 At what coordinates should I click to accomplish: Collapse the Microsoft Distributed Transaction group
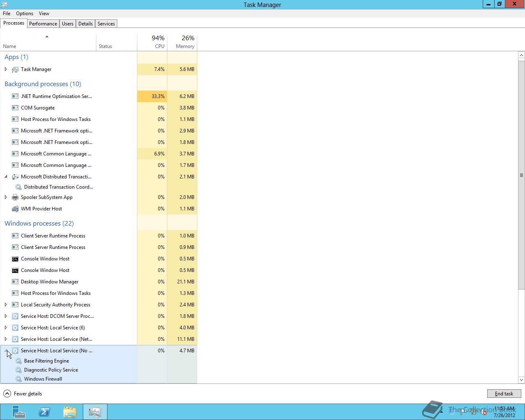[6, 177]
